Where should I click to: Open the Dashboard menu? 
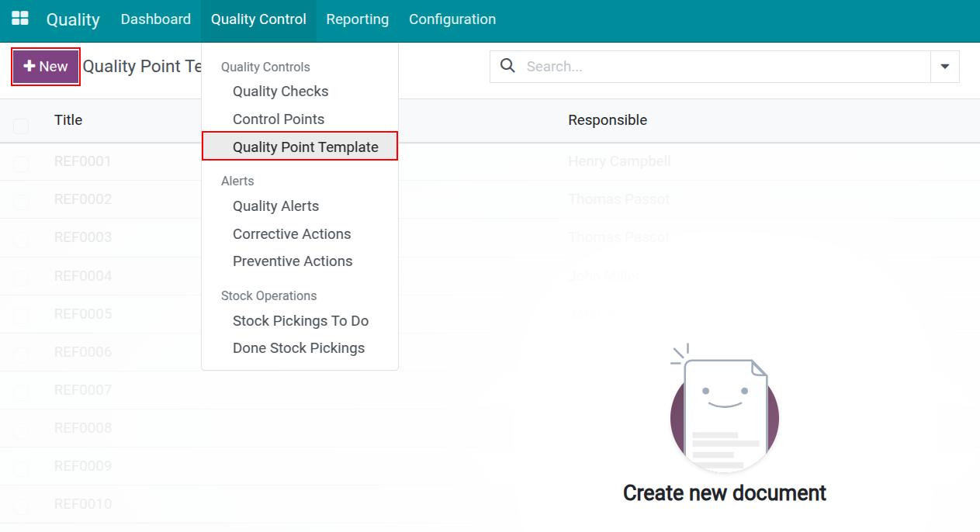156,19
